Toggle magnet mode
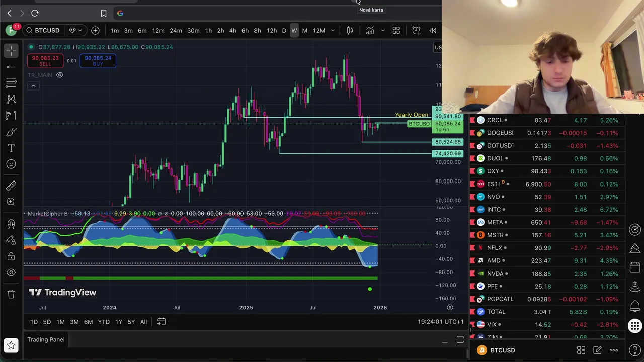644x362 pixels. [x=11, y=224]
